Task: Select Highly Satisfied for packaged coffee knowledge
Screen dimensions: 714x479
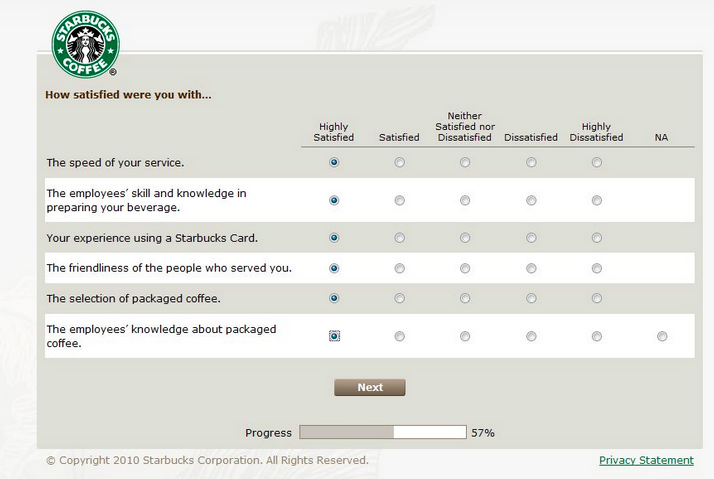Action: 334,336
